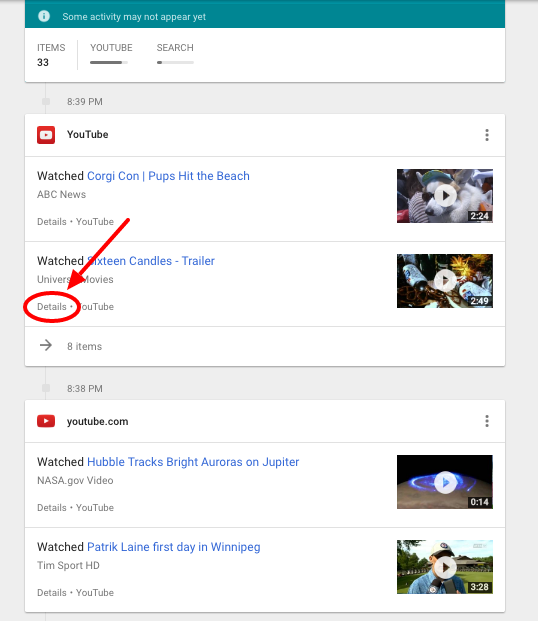Click the info icon in teal banner
This screenshot has width=538, height=621.
point(44,16)
